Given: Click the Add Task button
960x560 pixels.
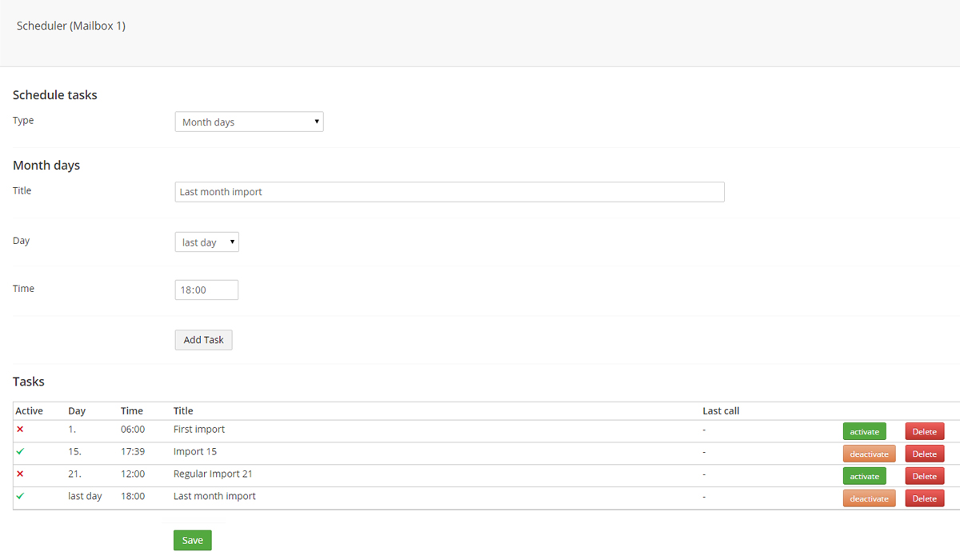Looking at the screenshot, I should tap(203, 340).
